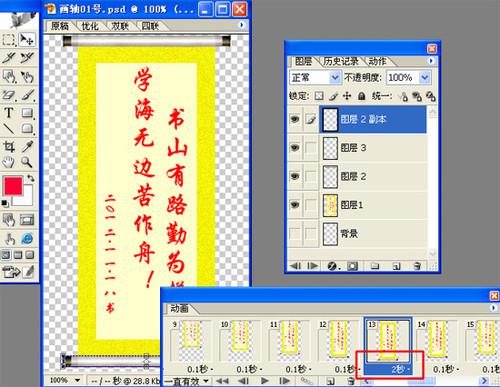Toggle lock transparent pixels
Image resolution: width=500 pixels, height=387 pixels.
tap(319, 96)
